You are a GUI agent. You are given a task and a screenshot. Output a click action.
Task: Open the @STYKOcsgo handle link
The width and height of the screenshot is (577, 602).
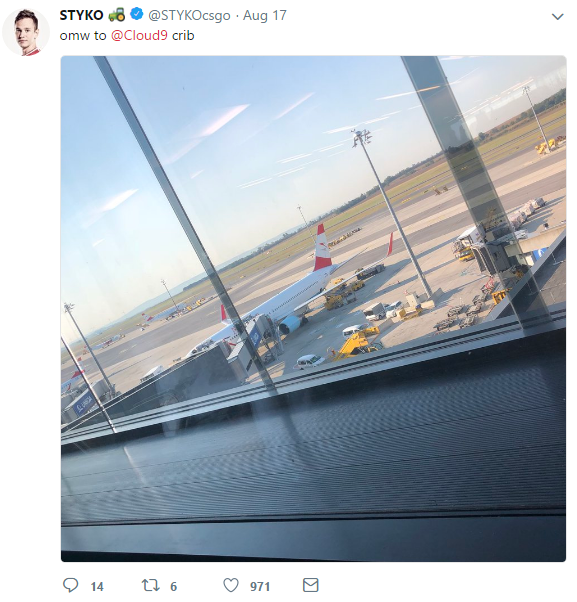(x=189, y=15)
